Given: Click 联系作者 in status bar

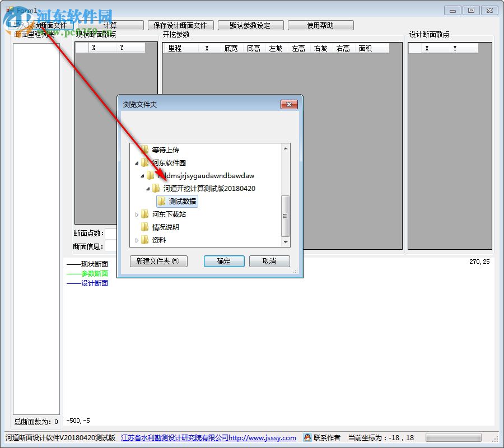Looking at the screenshot, I should click(x=326, y=438).
